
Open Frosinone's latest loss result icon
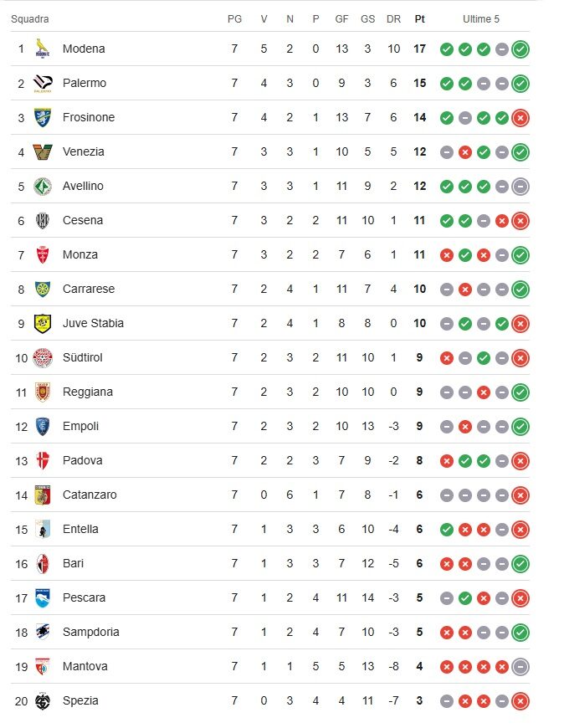pyautogui.click(x=520, y=117)
